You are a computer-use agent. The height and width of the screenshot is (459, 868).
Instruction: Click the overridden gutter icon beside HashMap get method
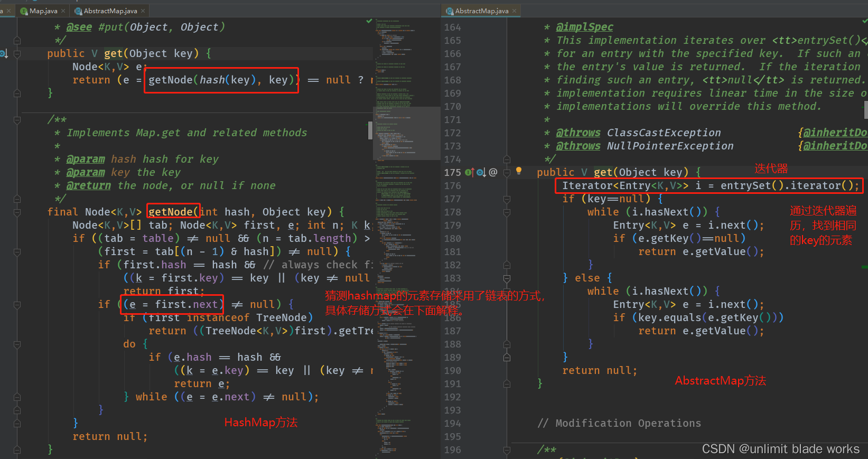click(4, 53)
